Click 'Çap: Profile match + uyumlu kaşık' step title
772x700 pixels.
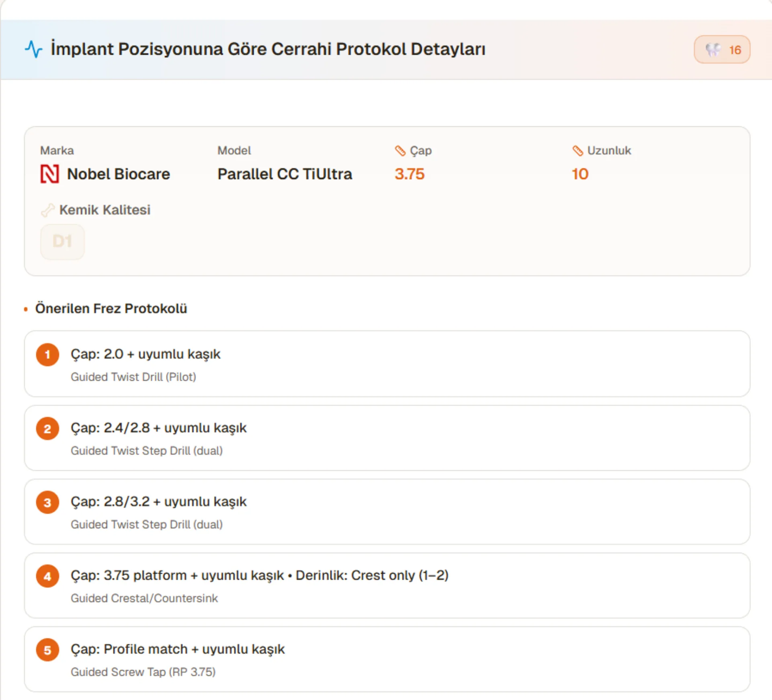(178, 649)
